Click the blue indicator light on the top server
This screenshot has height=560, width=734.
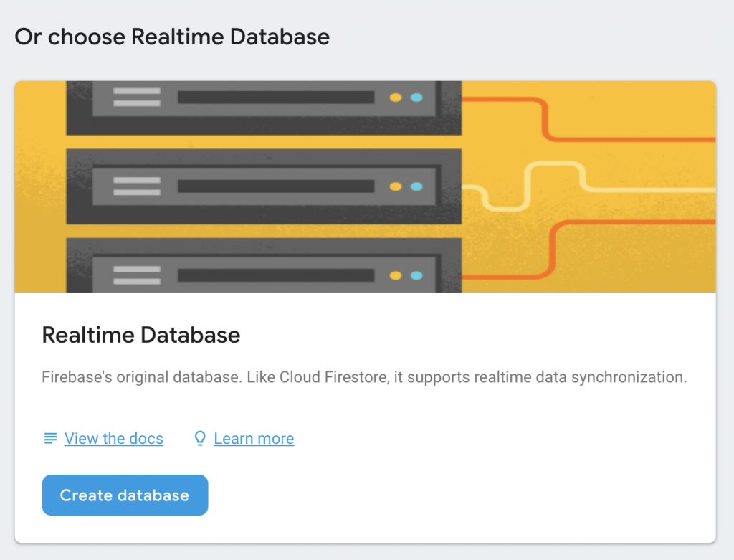(x=416, y=98)
